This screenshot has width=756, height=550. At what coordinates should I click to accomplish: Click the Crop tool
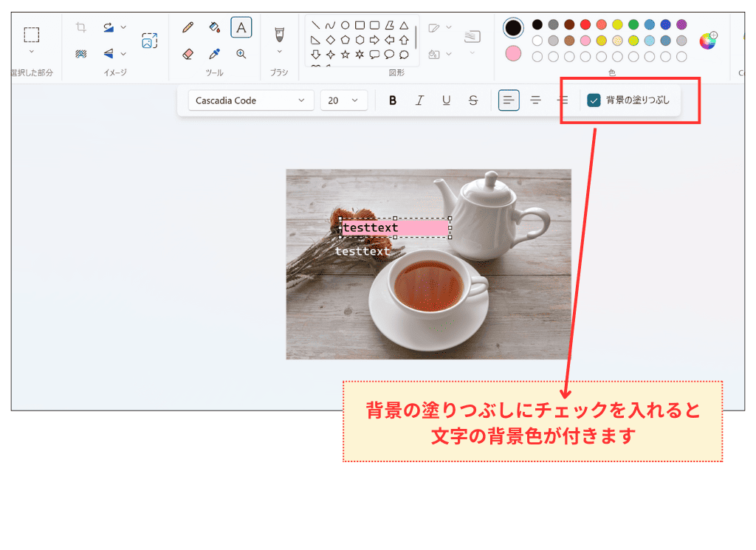[81, 27]
